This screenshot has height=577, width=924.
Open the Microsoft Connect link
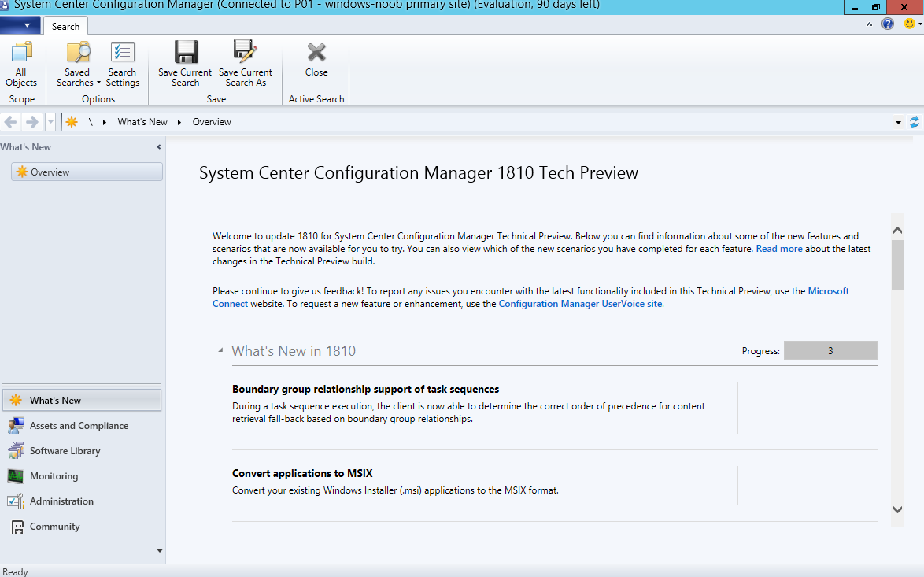click(828, 291)
